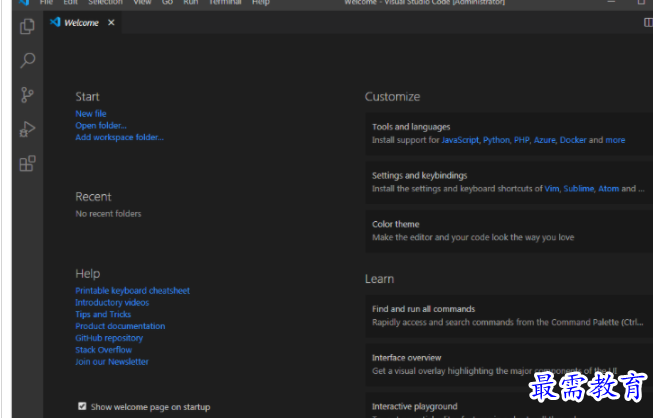Open the Edit menu
The image size is (653, 418).
[70, 2]
